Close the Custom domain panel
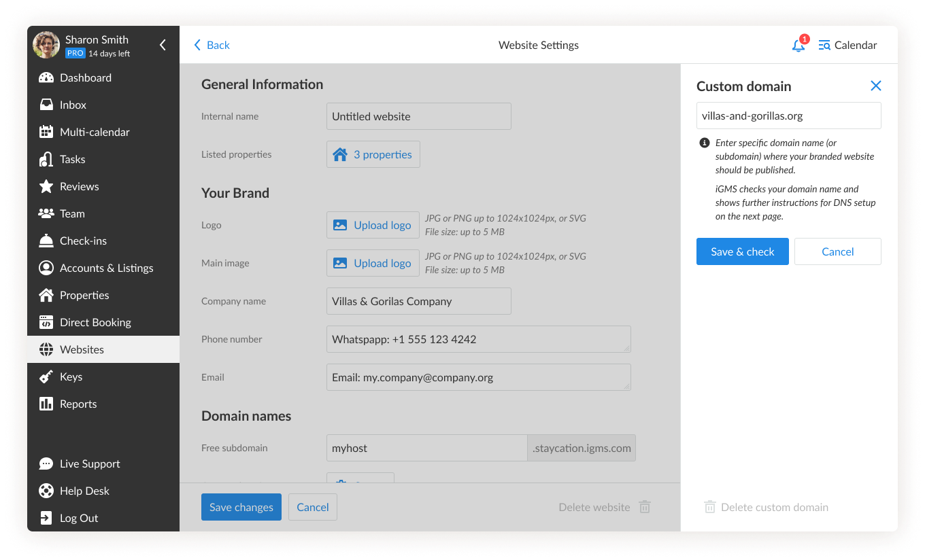 coord(875,86)
